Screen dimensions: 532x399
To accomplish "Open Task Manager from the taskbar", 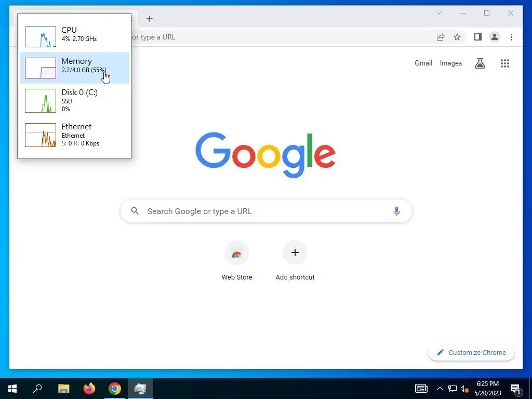I will pyautogui.click(x=140, y=389).
